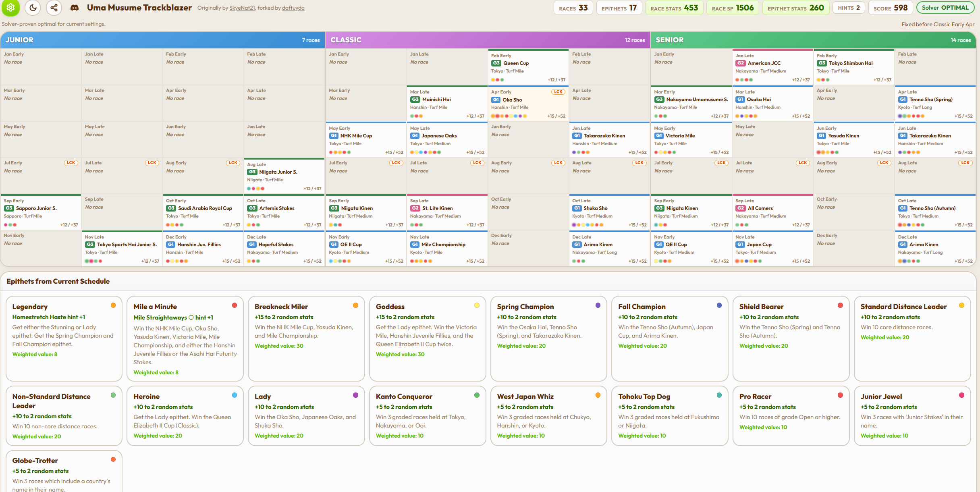Open the Mile a Minute epithet card
The height and width of the screenshot is (492, 980).
click(x=185, y=338)
